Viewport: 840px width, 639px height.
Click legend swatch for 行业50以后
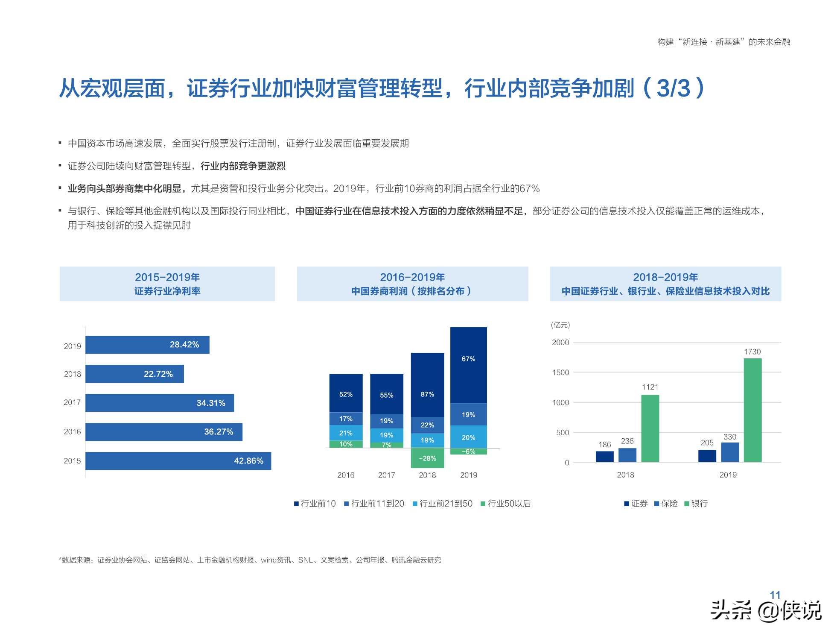pyautogui.click(x=483, y=504)
